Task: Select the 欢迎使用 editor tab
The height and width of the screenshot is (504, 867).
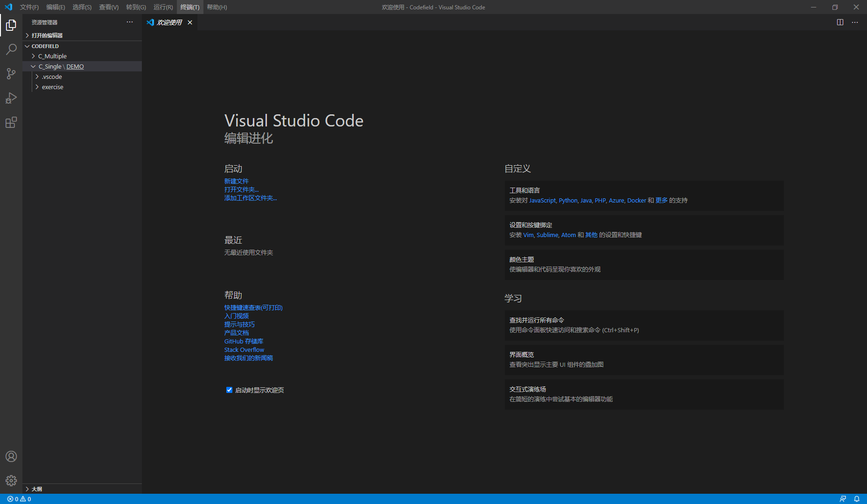Action: click(170, 22)
